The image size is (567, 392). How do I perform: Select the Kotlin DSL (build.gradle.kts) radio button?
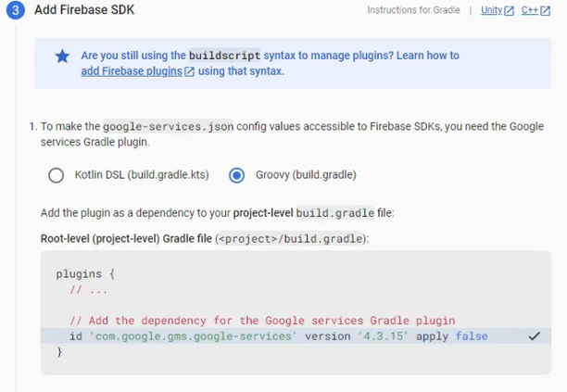[56, 175]
